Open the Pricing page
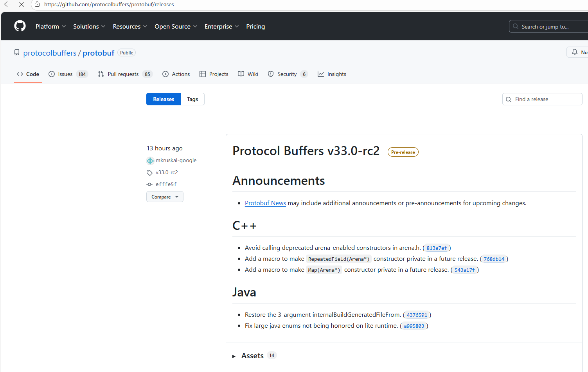Viewport: 588px width, 372px height. tap(255, 26)
